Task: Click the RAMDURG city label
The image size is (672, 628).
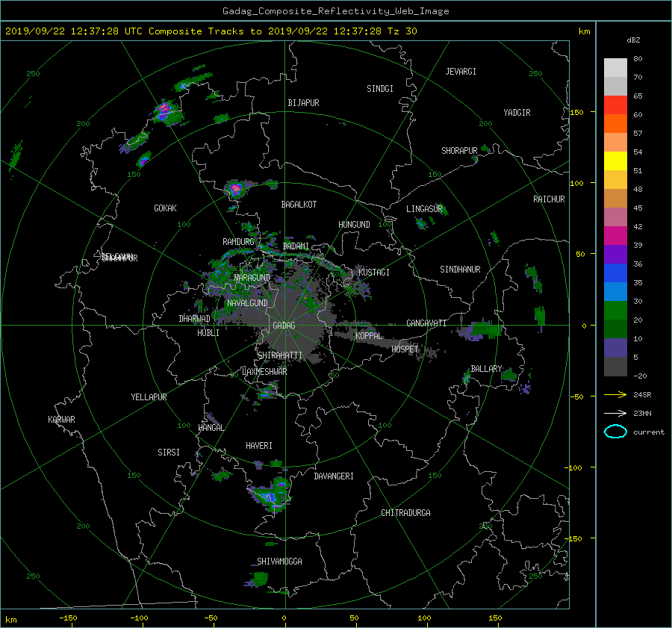Action: [238, 242]
